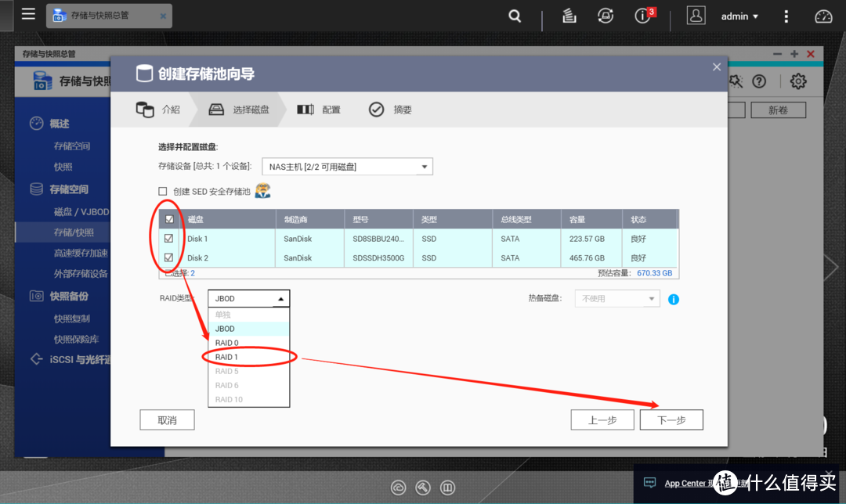846x504 pixels.
Task: Toggle the select-all disks header checkbox
Action: pos(169,219)
